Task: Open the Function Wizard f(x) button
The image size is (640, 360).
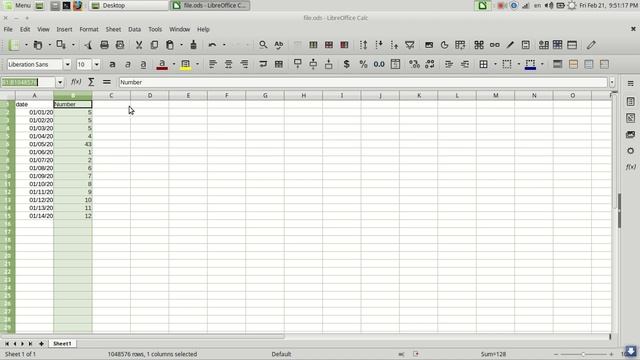Action: point(76,82)
